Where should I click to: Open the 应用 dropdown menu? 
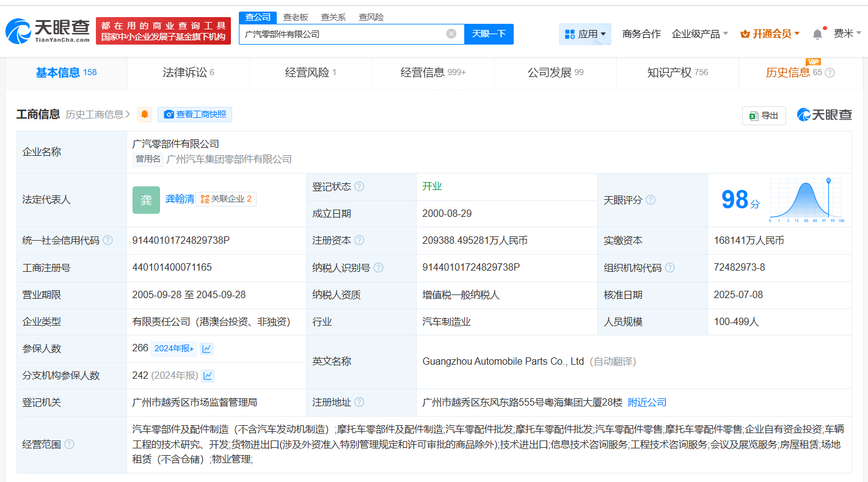pos(585,34)
